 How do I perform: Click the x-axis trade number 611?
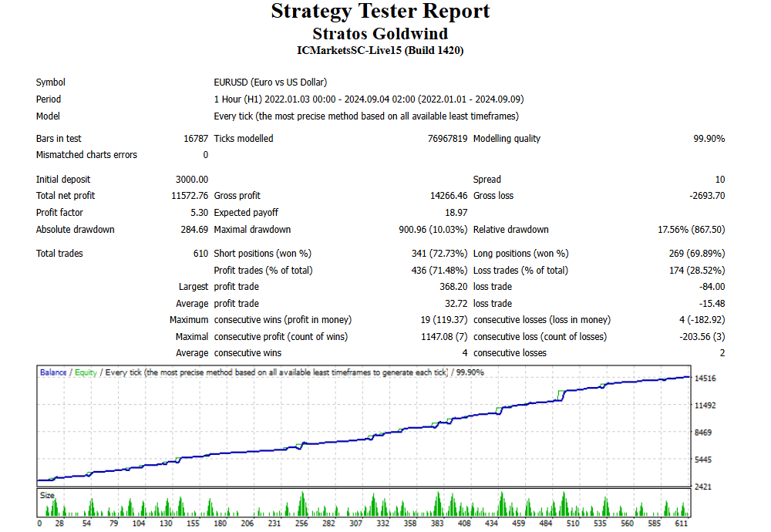tap(681, 524)
